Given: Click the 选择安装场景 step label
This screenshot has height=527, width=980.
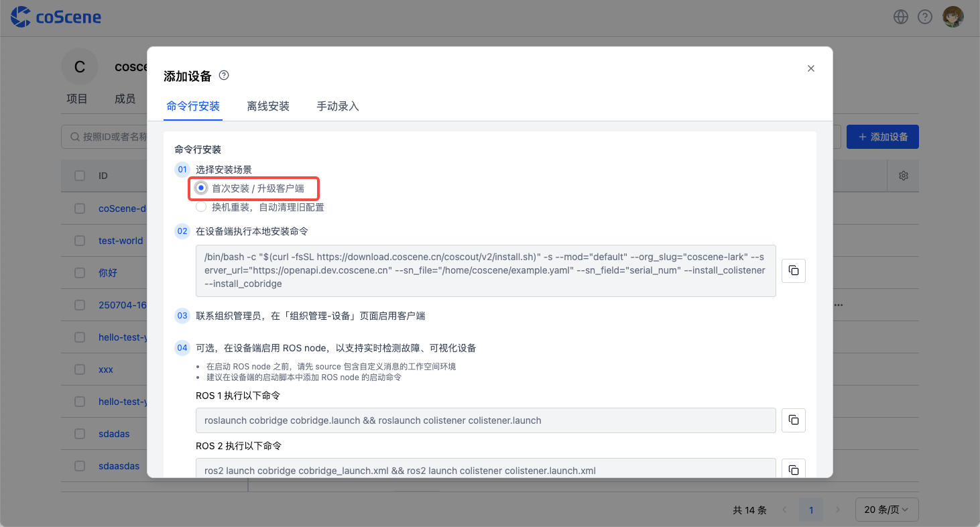Looking at the screenshot, I should [224, 170].
